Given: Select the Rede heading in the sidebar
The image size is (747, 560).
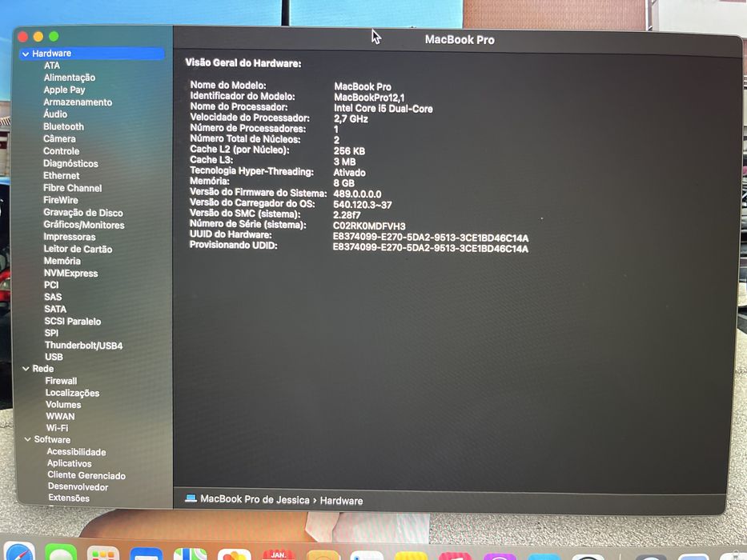Looking at the screenshot, I should [43, 369].
